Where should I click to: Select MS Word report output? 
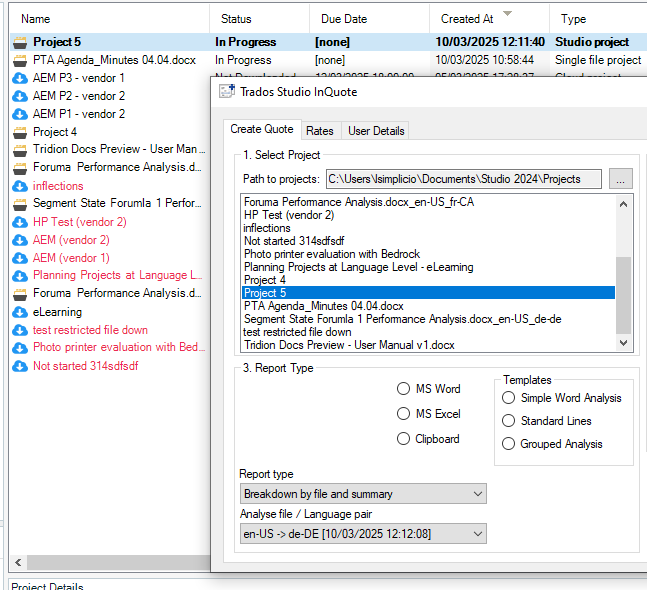click(x=403, y=389)
